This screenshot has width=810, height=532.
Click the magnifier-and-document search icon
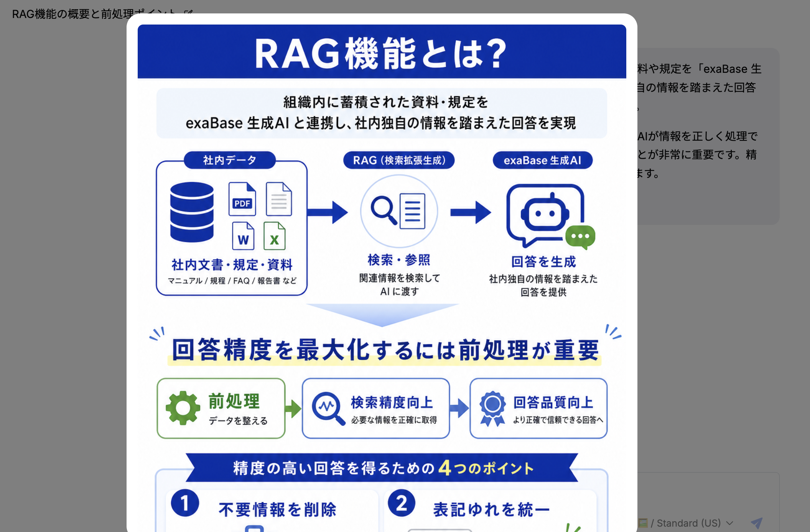[399, 211]
